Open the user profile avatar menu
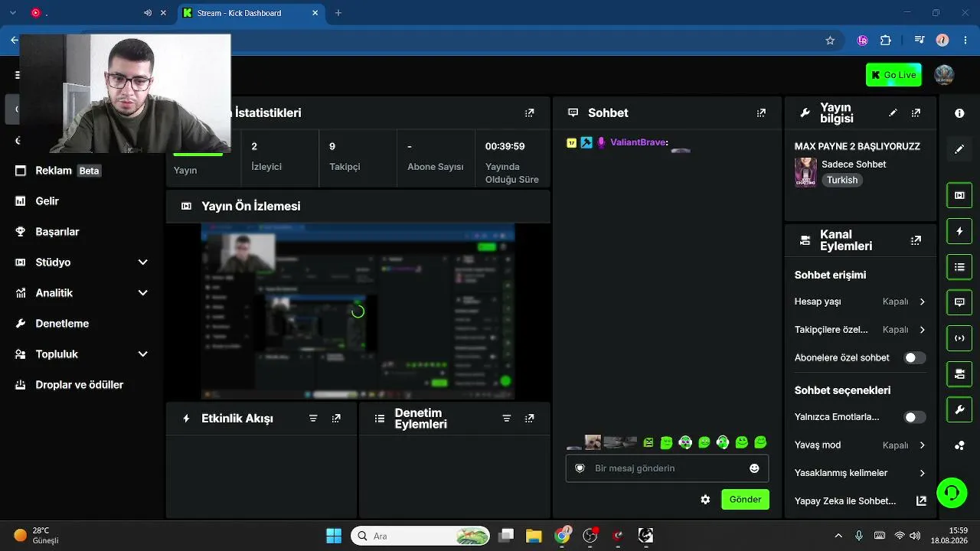This screenshot has width=980, height=551. pyautogui.click(x=944, y=75)
